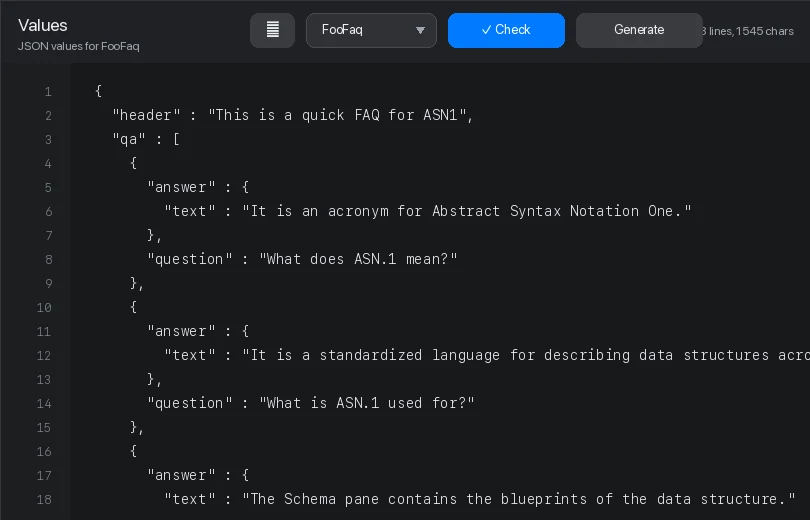810x520 pixels.
Task: Click the "header" key on line 2
Action: [147, 115]
